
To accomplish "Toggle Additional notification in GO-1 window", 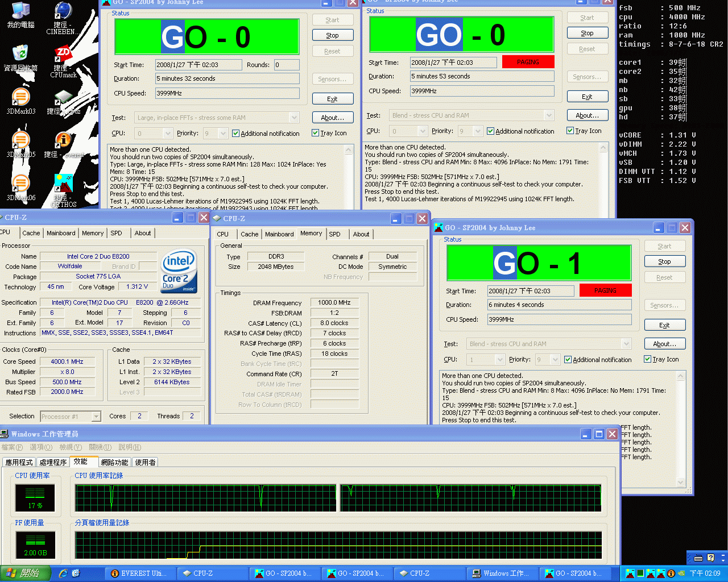I will pos(568,360).
